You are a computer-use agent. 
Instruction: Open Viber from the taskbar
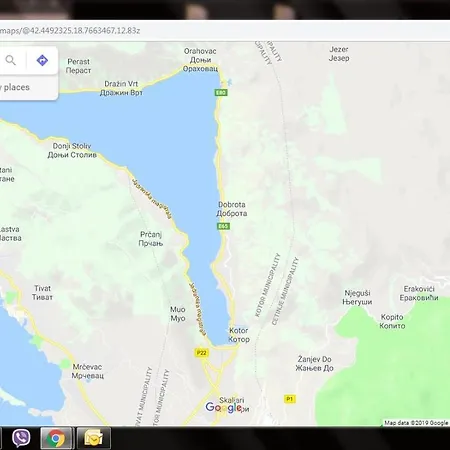click(21, 438)
